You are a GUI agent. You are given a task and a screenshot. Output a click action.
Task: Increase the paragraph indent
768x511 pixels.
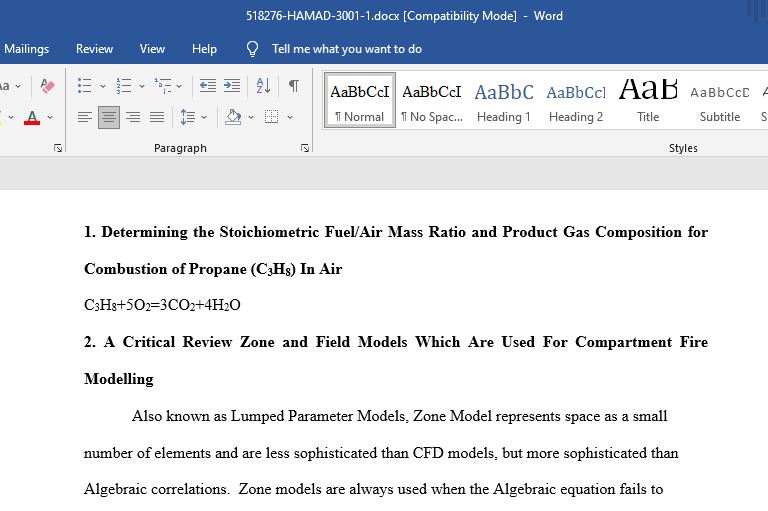pyautogui.click(x=232, y=86)
